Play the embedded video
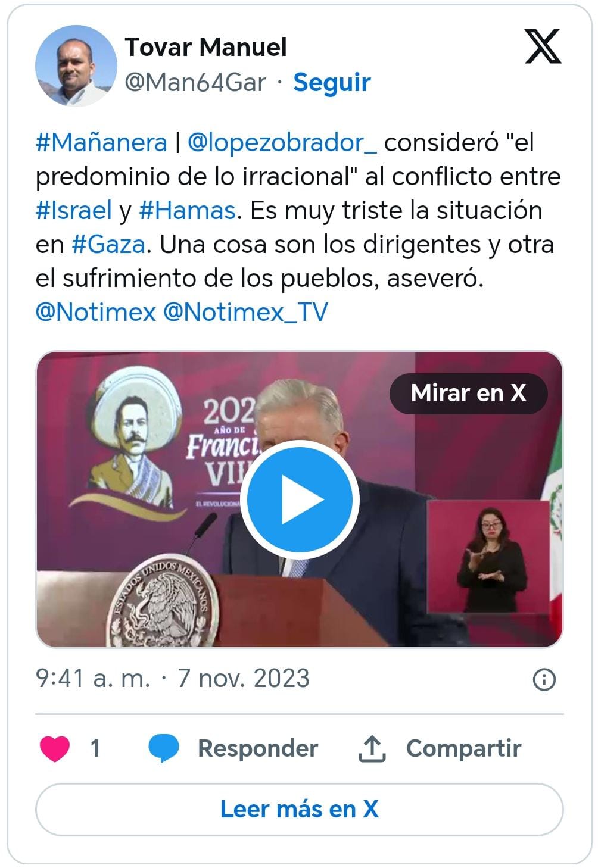Viewport: 598px width, 868px height. point(300,500)
